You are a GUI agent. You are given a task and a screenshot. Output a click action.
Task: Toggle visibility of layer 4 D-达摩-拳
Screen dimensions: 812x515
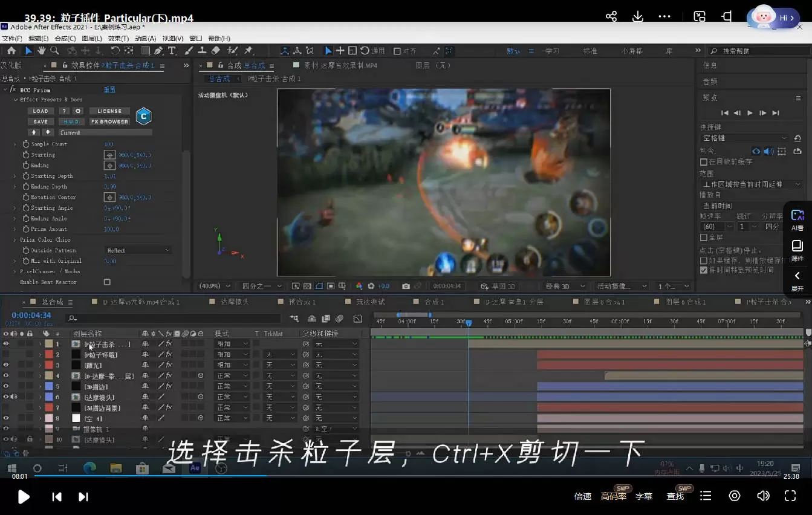6,376
